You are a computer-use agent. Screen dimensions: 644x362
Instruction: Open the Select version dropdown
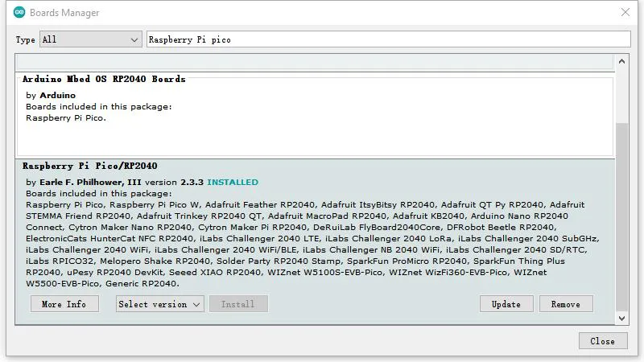pyautogui.click(x=159, y=304)
